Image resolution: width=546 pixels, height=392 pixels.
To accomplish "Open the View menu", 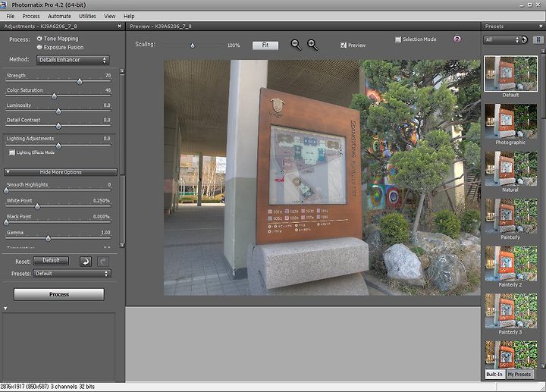I will click(x=110, y=16).
